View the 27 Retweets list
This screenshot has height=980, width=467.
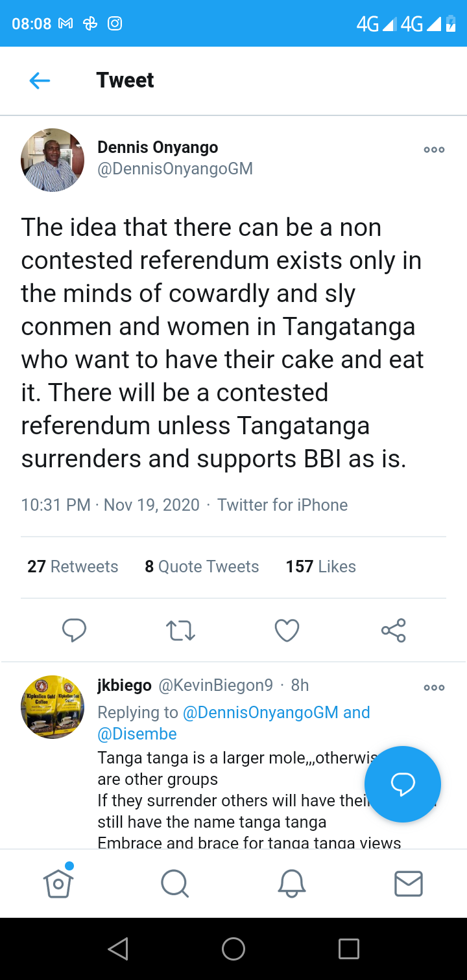pyautogui.click(x=73, y=566)
